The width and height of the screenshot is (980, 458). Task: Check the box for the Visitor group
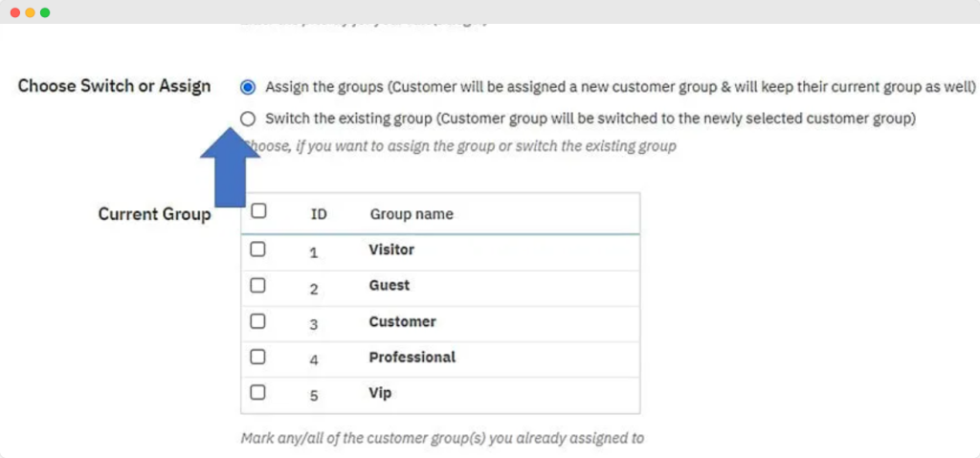257,249
